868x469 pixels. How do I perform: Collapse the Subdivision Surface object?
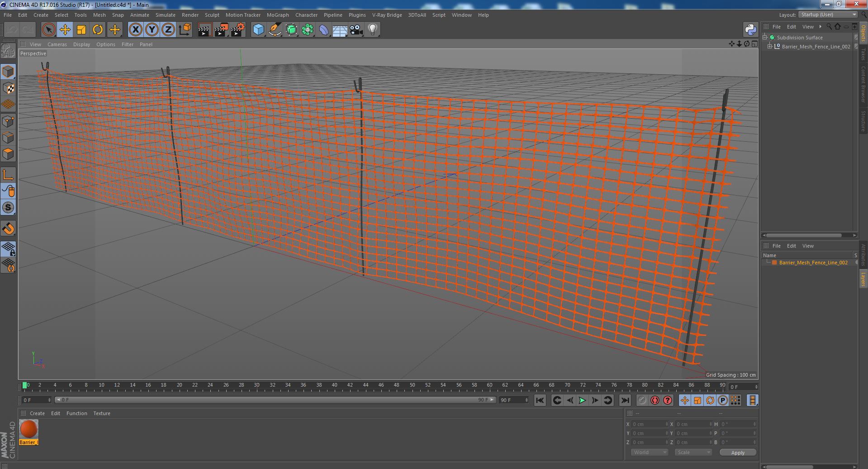[x=765, y=38]
